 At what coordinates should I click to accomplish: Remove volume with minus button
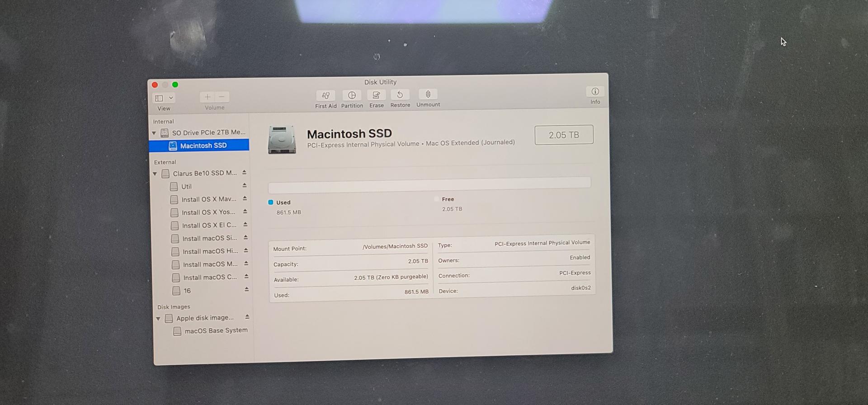pyautogui.click(x=222, y=97)
